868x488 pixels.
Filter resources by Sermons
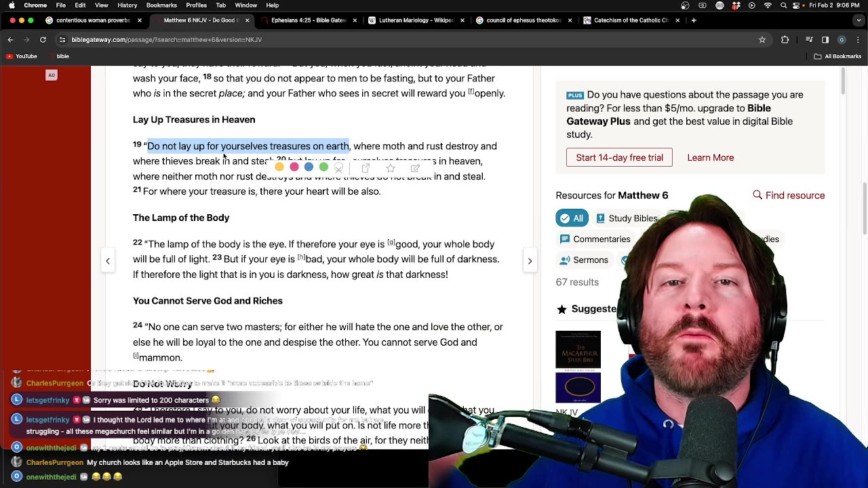pos(584,260)
